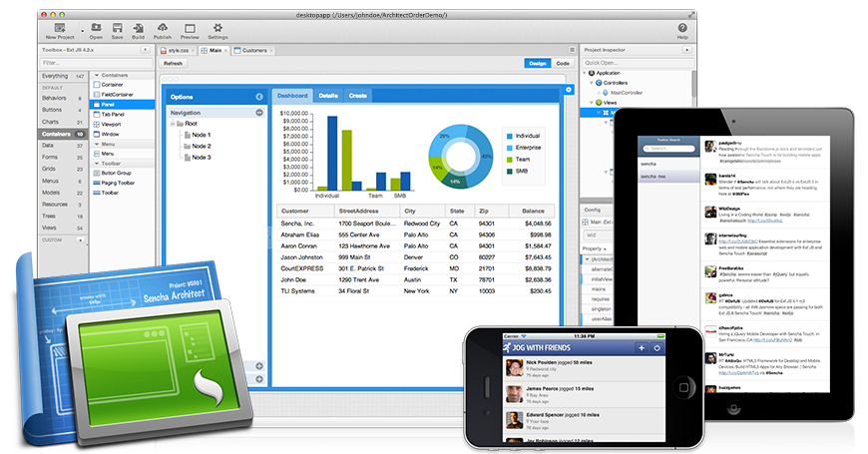
Task: Select the Button Group component icon
Action: click(97, 173)
